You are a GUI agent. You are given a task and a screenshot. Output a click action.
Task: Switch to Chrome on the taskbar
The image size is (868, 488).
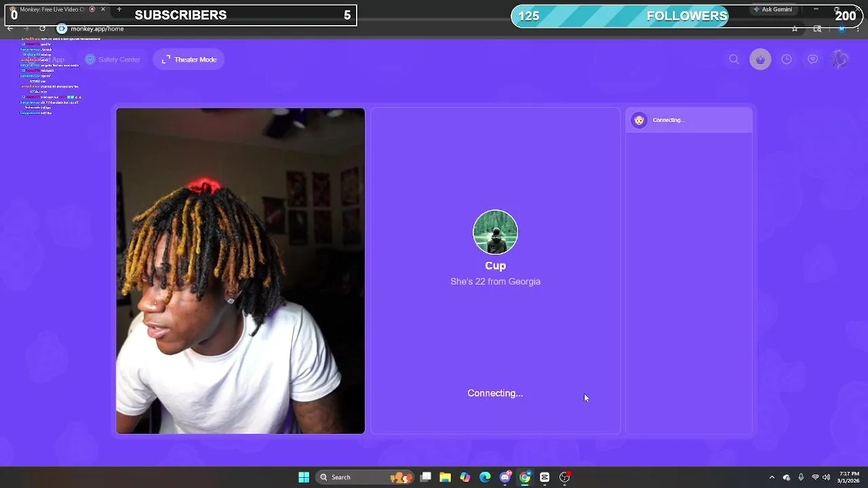(525, 477)
